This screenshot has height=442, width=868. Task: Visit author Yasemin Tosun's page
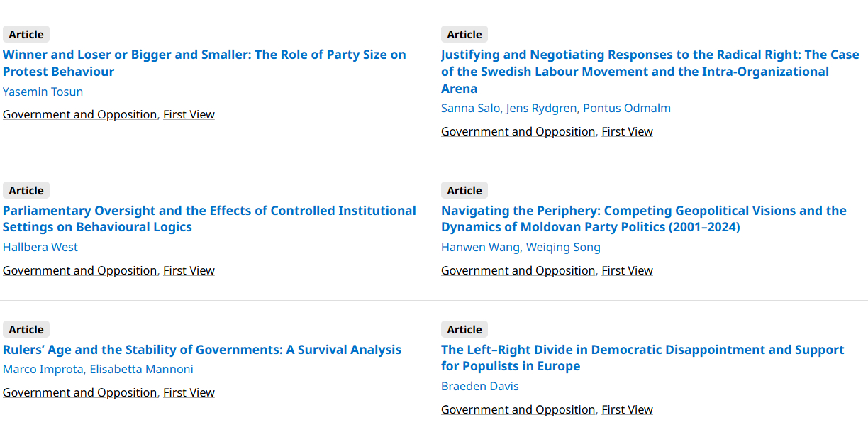tap(43, 92)
